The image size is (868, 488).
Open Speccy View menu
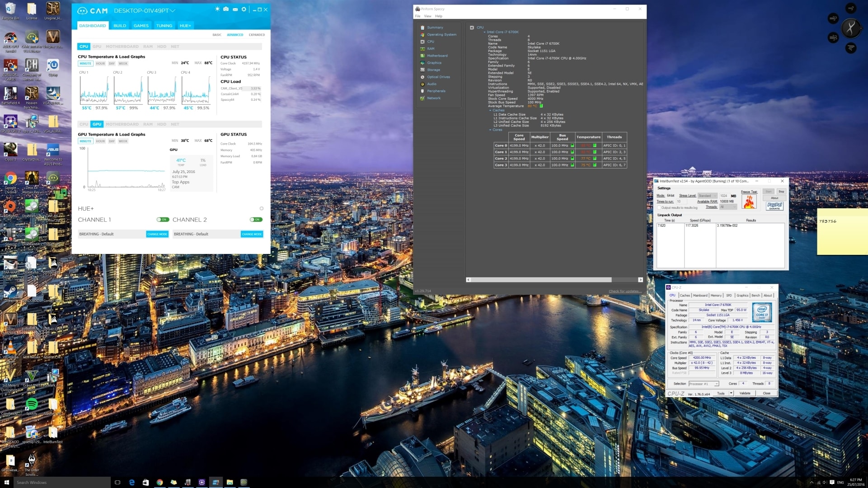point(427,16)
